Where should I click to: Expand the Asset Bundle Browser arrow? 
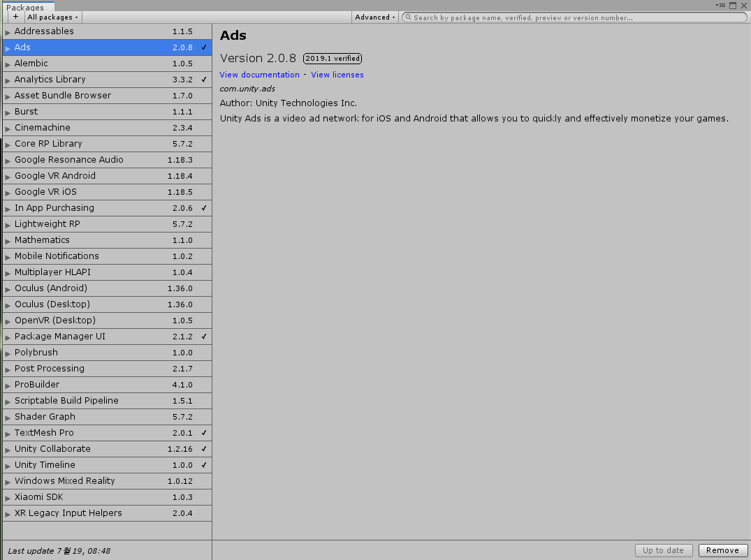(8, 96)
